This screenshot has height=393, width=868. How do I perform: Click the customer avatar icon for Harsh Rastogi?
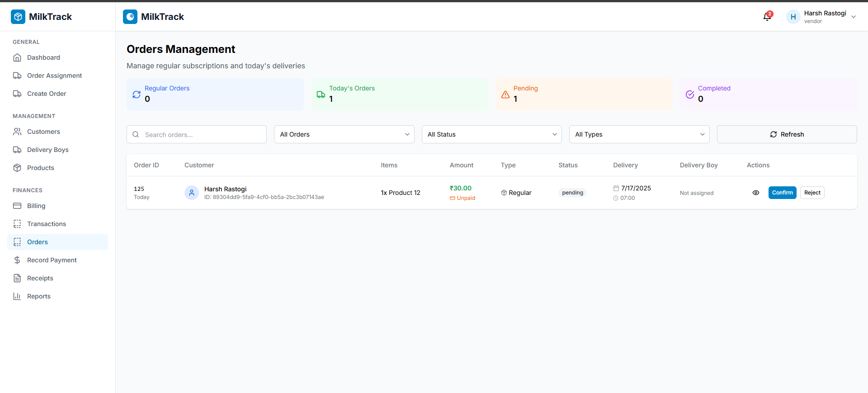[x=192, y=193]
